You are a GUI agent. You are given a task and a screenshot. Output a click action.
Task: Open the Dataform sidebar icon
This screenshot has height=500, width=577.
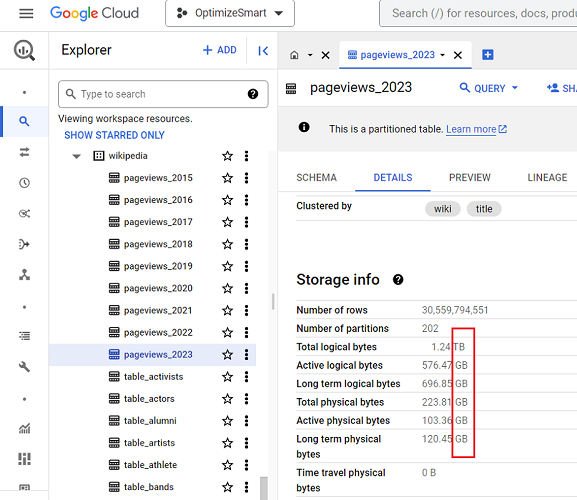click(x=24, y=244)
